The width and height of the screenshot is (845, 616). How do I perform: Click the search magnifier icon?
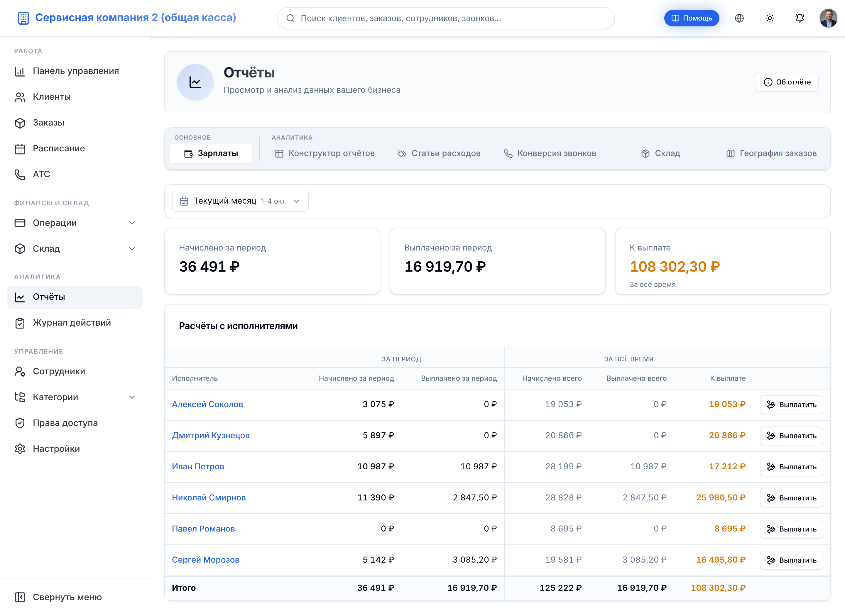pos(290,18)
